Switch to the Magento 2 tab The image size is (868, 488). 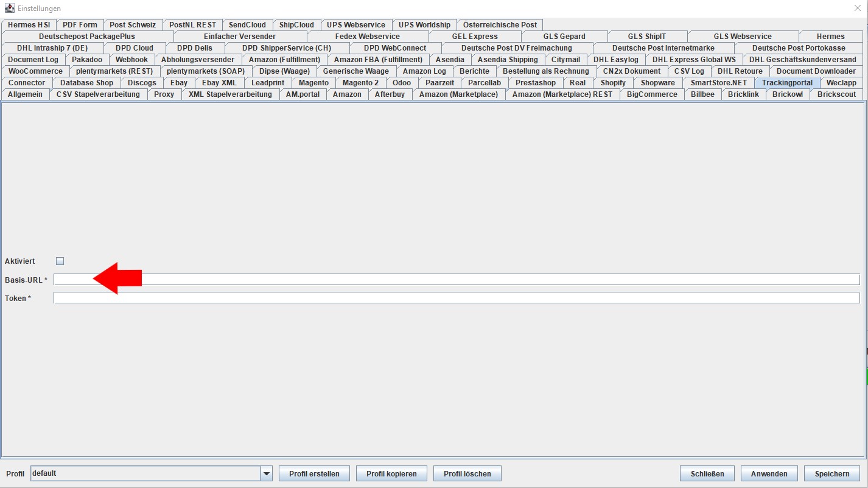click(360, 83)
